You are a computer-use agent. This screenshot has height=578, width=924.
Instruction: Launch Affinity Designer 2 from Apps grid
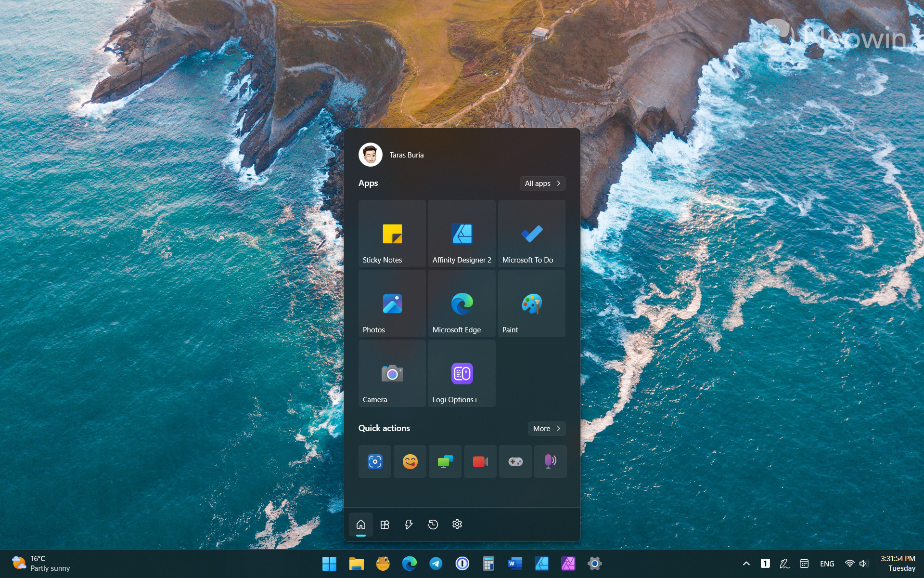pos(462,234)
